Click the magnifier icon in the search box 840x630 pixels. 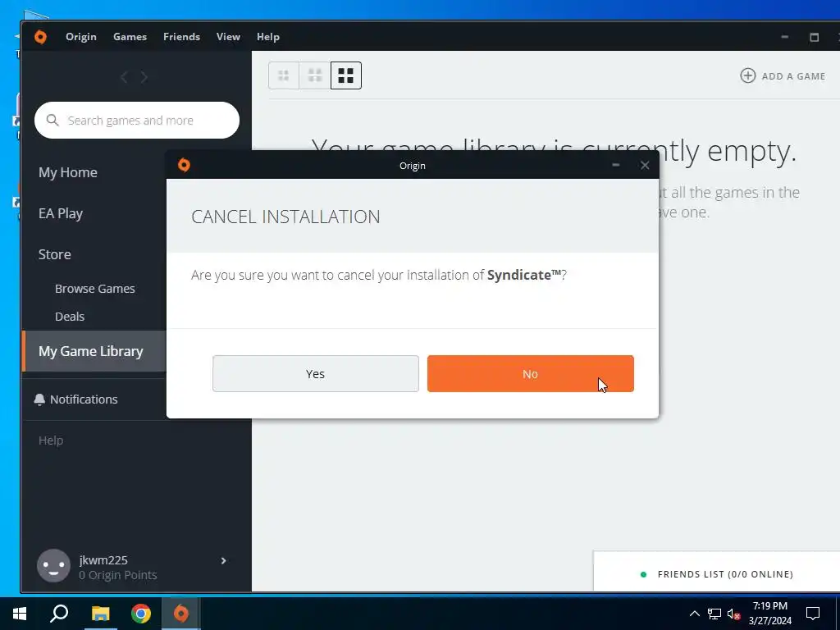point(52,120)
